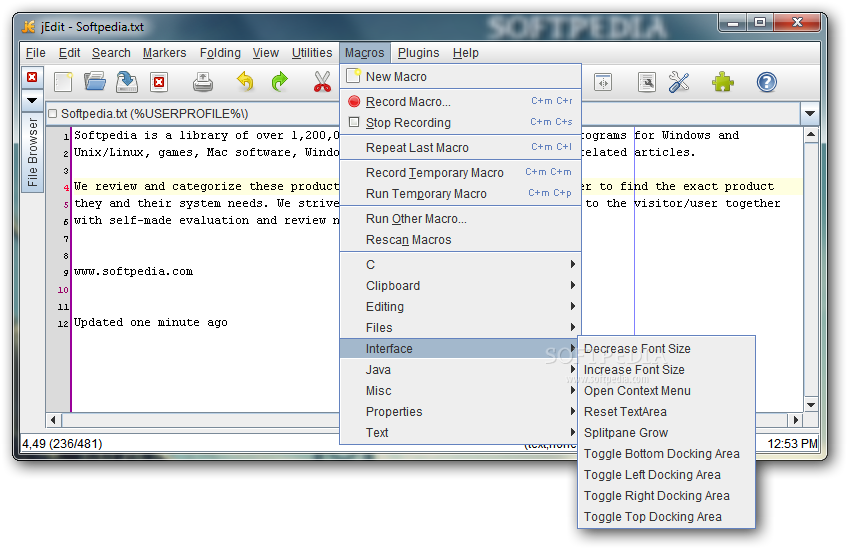Open the Help menu

[x=466, y=53]
